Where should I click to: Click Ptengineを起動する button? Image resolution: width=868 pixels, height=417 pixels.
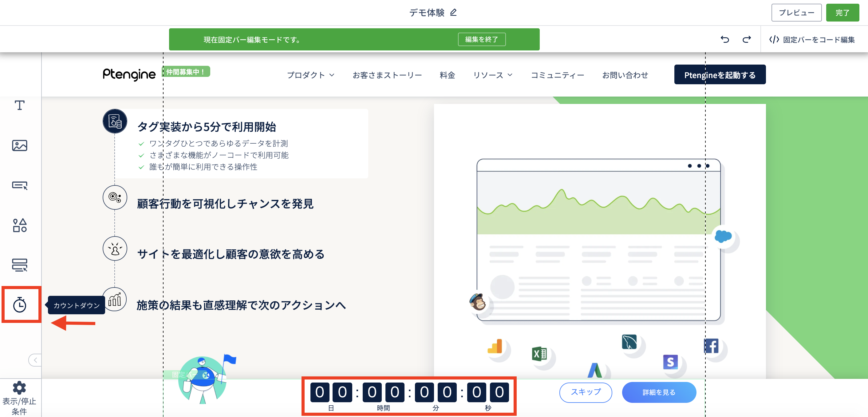[x=720, y=74]
